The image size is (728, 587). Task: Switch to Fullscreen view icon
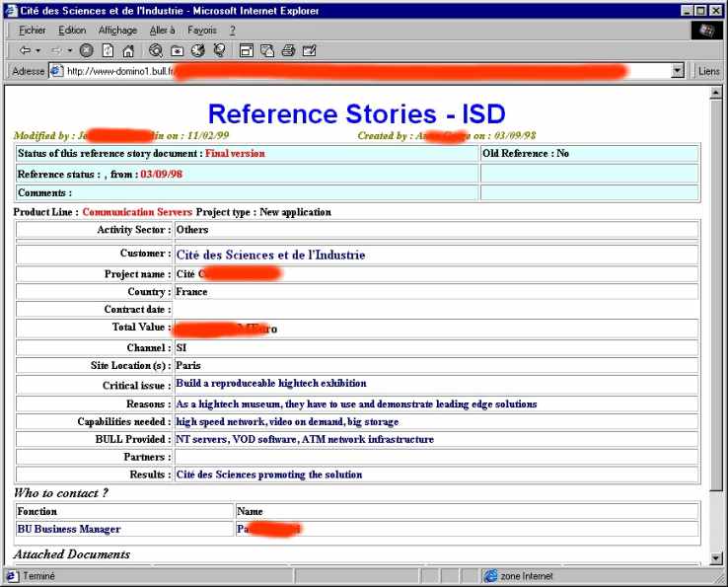(x=246, y=50)
